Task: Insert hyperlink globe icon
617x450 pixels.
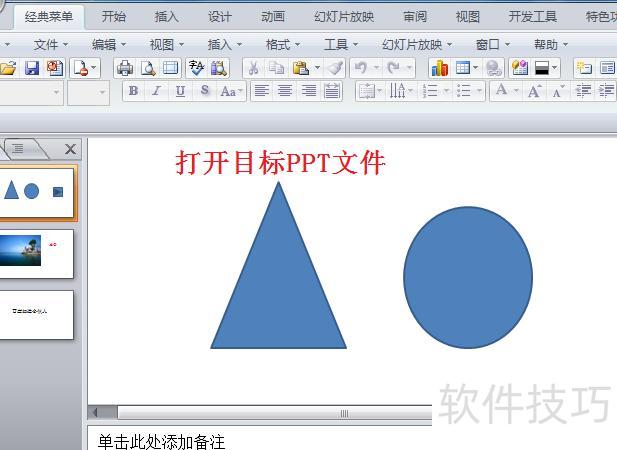Action: pyautogui.click(x=493, y=68)
